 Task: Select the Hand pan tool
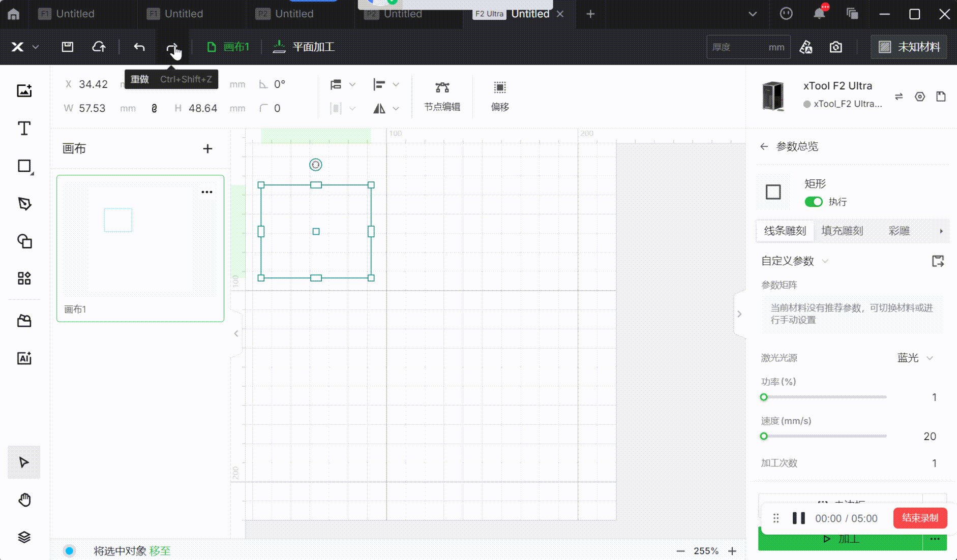24,500
